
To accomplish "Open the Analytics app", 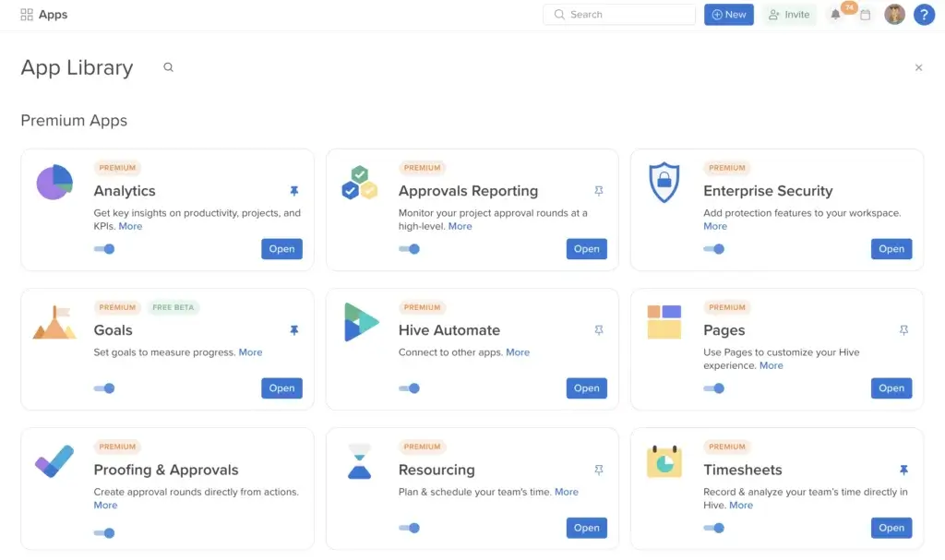I will pyautogui.click(x=282, y=249).
